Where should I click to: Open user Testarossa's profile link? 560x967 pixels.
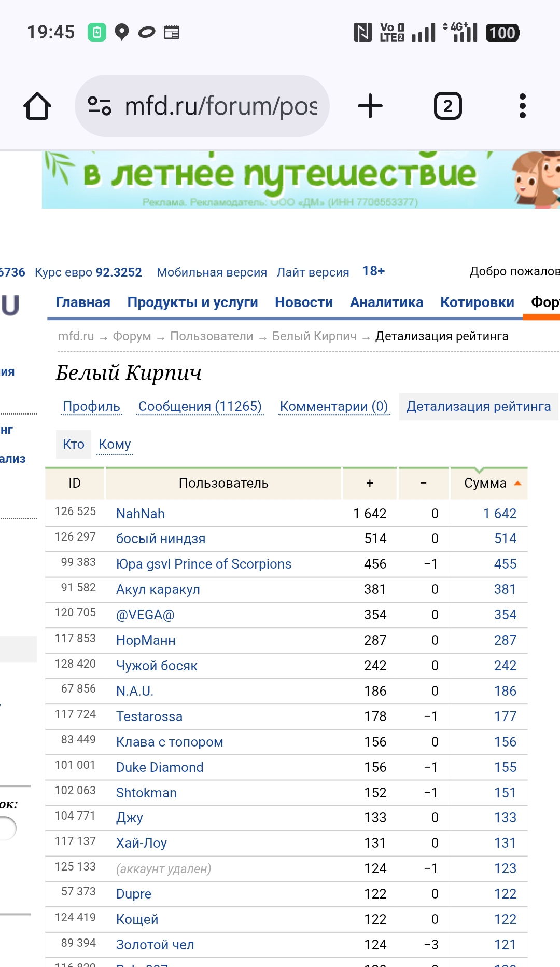149,716
